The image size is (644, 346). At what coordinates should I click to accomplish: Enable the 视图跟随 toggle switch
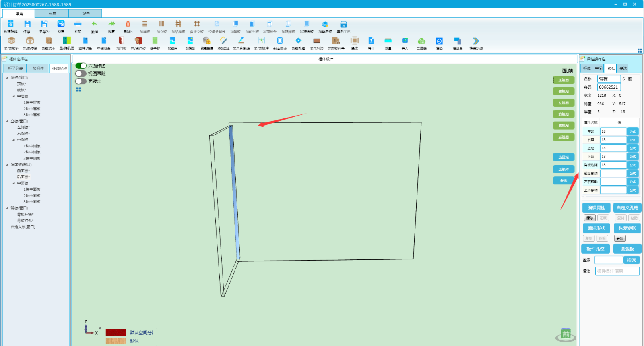[x=81, y=73]
